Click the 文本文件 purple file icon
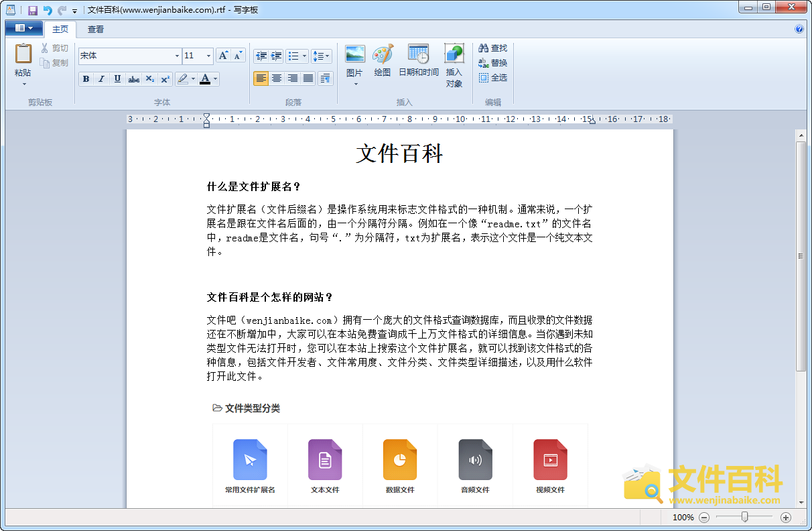This screenshot has height=531, width=812. tap(325, 460)
